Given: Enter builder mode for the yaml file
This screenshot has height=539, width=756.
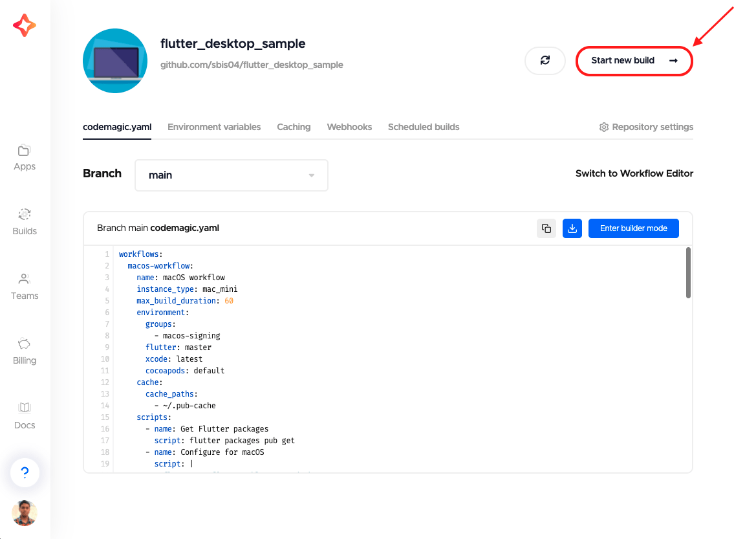Looking at the screenshot, I should pos(633,228).
